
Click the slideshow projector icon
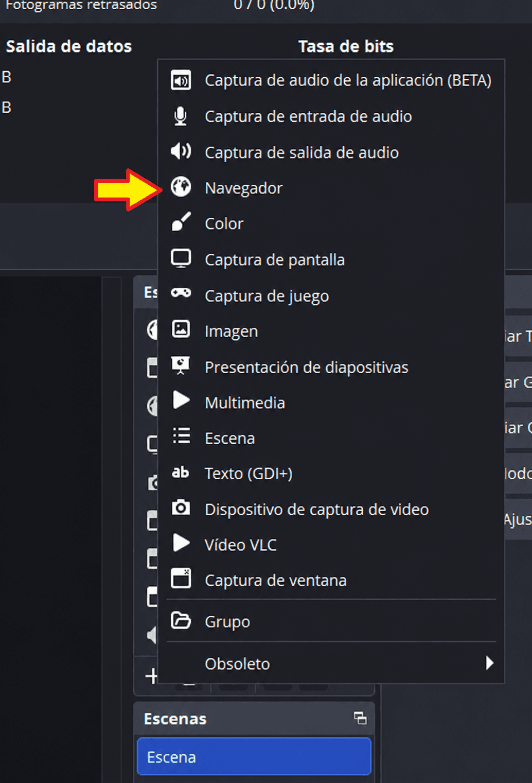pos(181,365)
